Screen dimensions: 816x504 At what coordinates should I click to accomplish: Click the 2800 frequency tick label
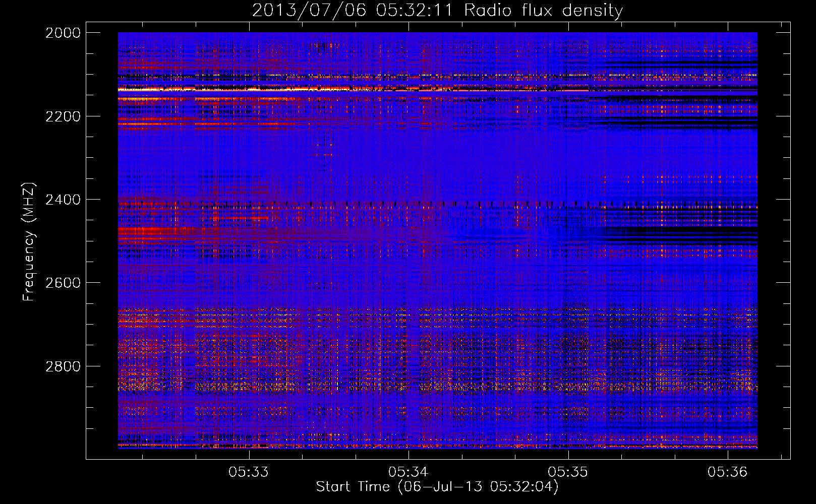63,366
